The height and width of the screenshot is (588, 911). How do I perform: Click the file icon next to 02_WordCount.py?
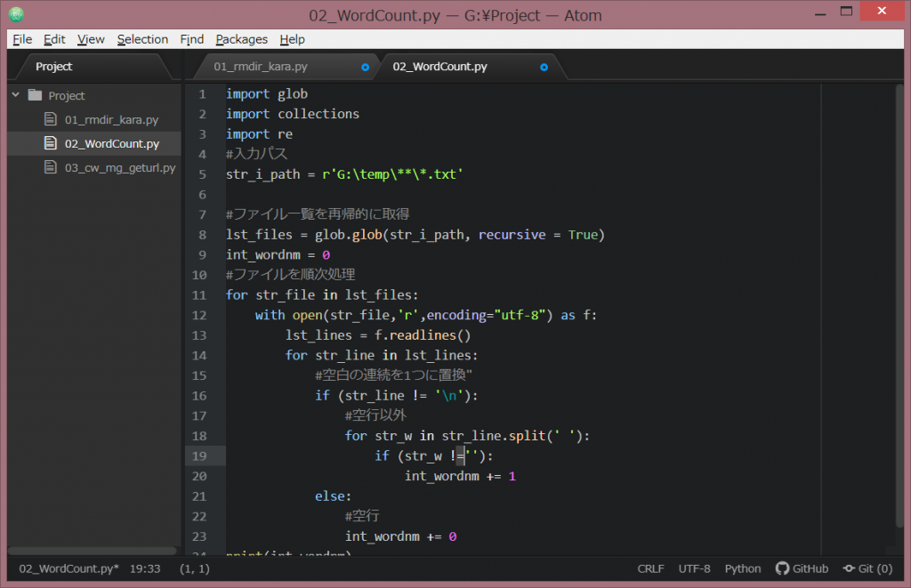click(x=51, y=143)
